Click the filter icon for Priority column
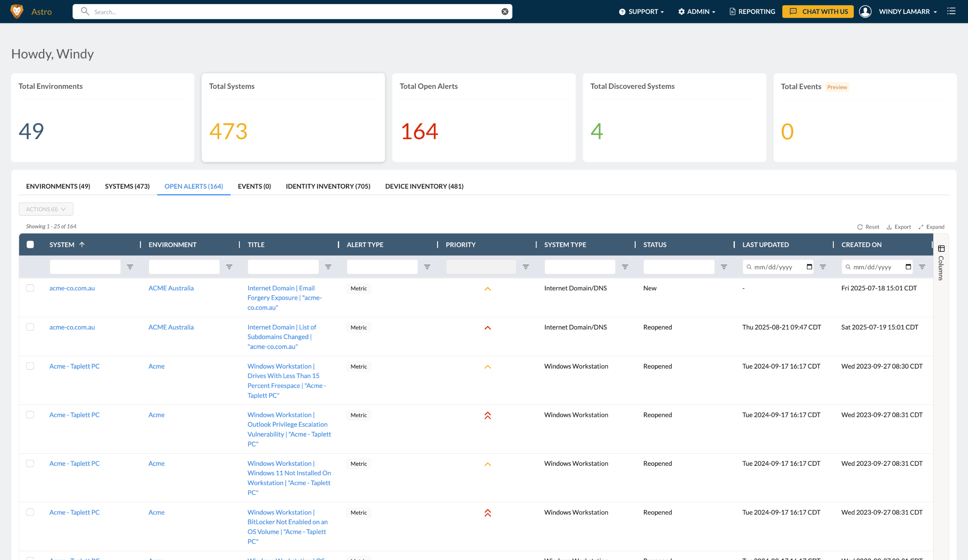The height and width of the screenshot is (560, 968). [526, 267]
